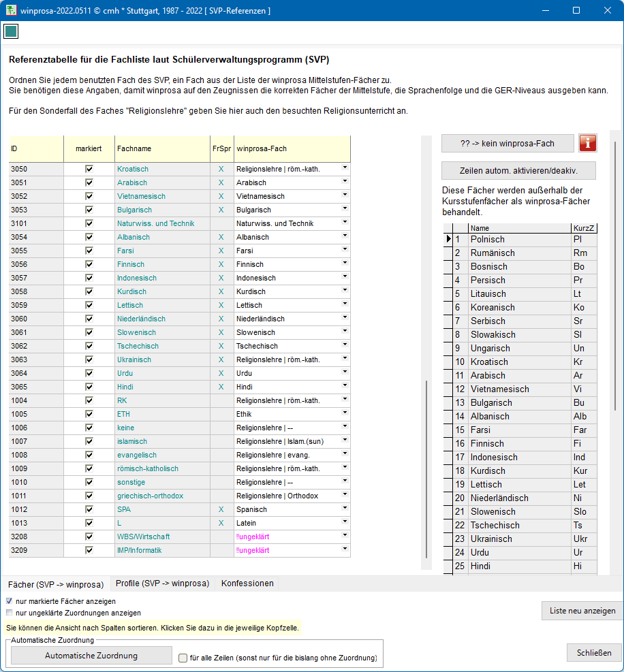
Task: Enable 'nur ungeklärte Zuordnungen anzeigen'
Action: tap(10, 612)
